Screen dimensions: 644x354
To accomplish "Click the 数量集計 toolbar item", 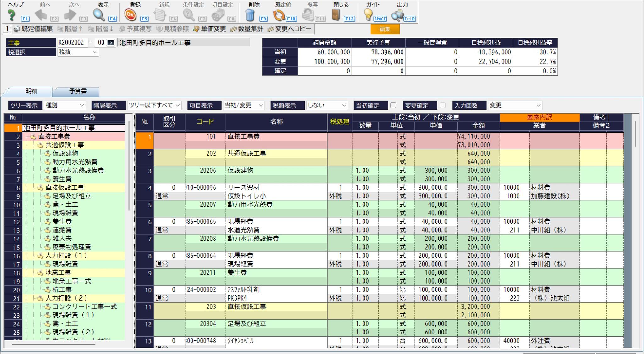I will tap(247, 29).
